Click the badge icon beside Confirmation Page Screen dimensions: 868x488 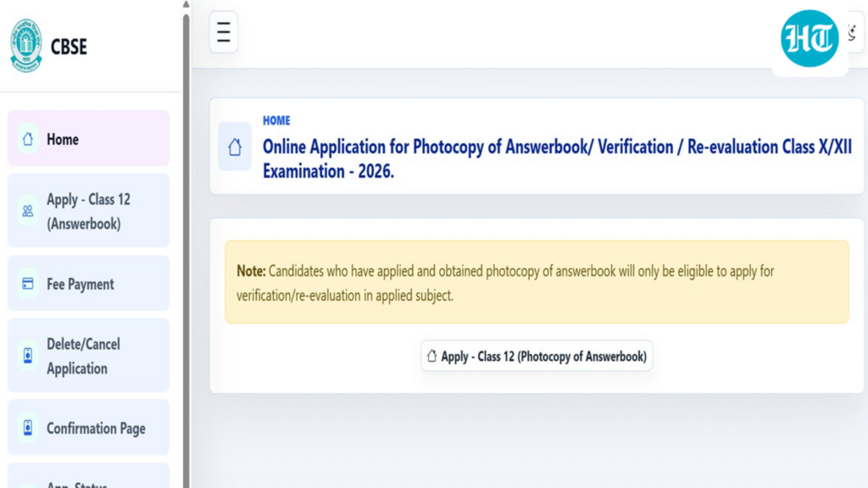[x=28, y=428]
